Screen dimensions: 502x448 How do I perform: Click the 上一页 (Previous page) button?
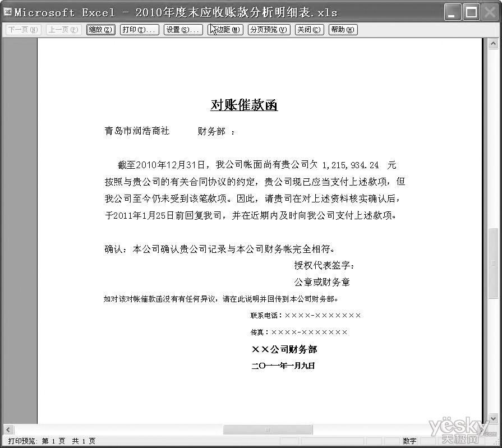63,30
